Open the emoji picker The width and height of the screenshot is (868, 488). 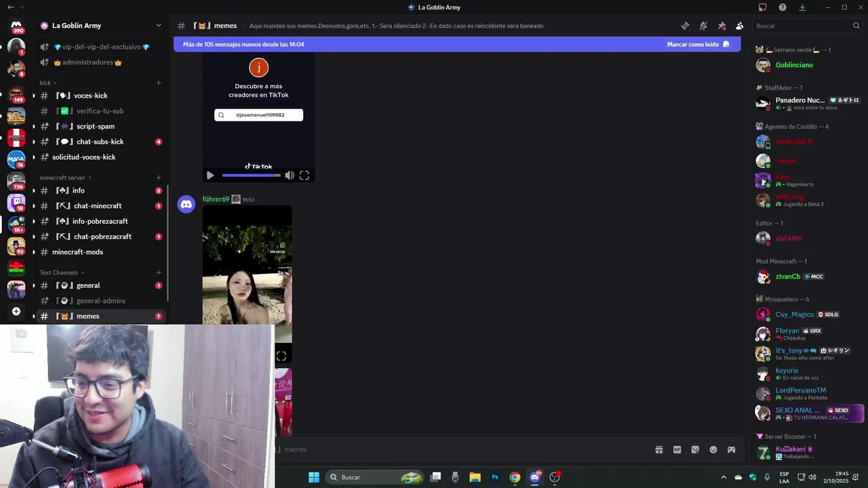(713, 449)
